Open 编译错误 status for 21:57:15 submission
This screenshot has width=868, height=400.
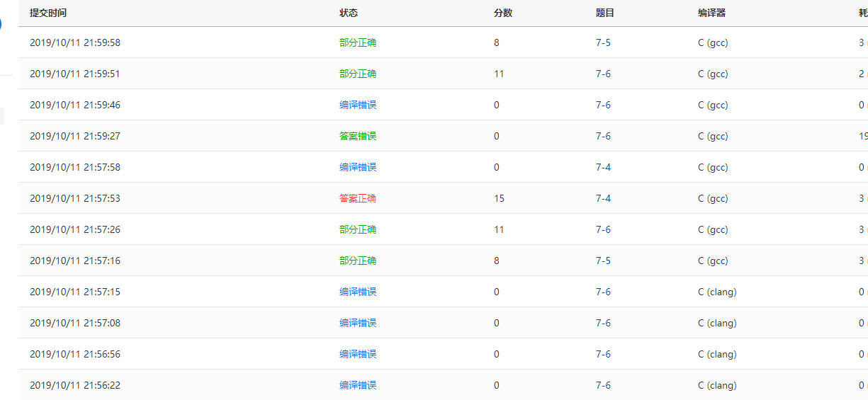(358, 292)
